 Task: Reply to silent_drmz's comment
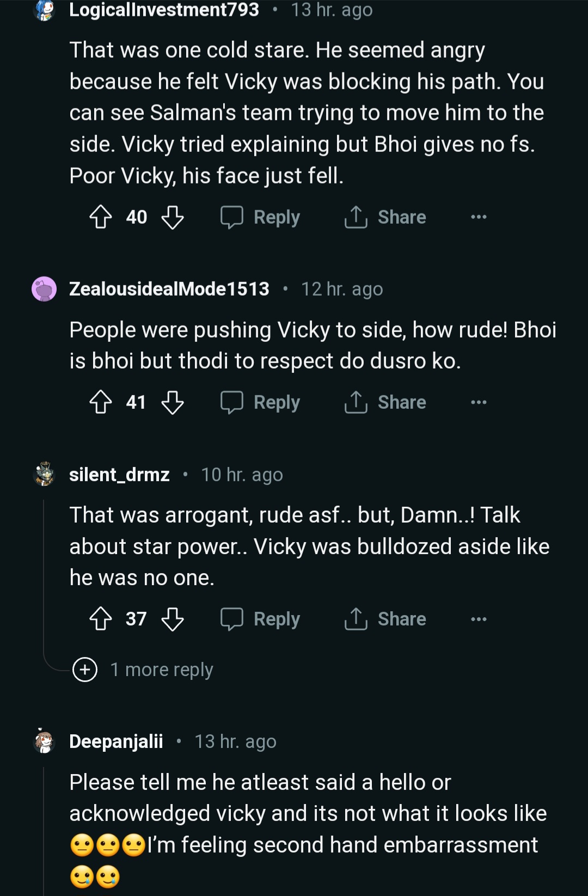260,619
